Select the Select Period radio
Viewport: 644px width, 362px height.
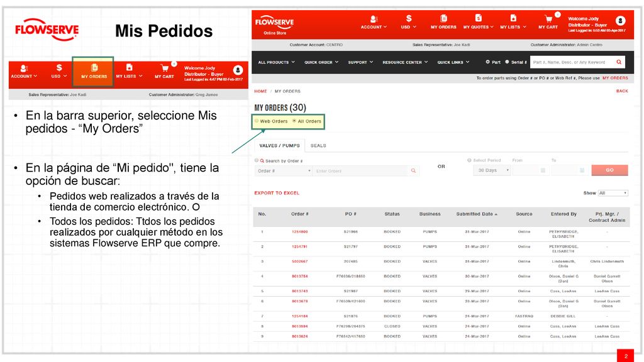(469, 160)
